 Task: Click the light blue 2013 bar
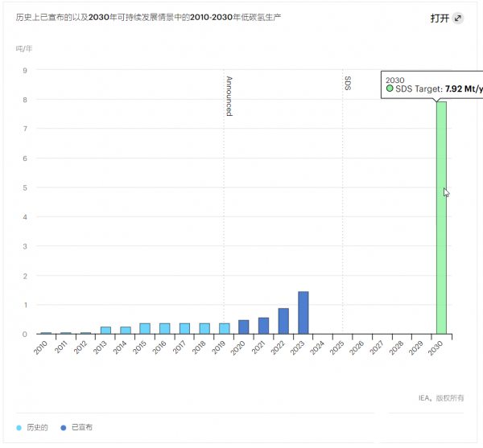click(x=105, y=330)
